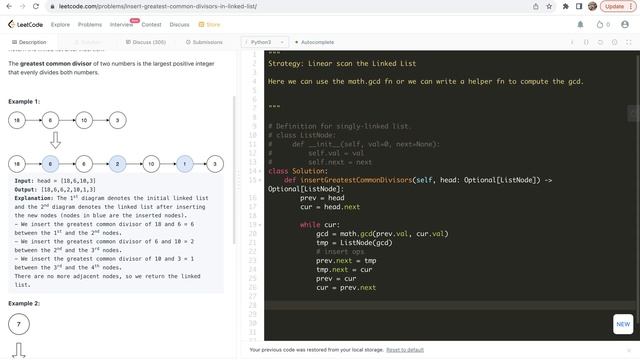Click the 'Example 1:' heading text
The image size is (640, 360).
pyautogui.click(x=24, y=102)
